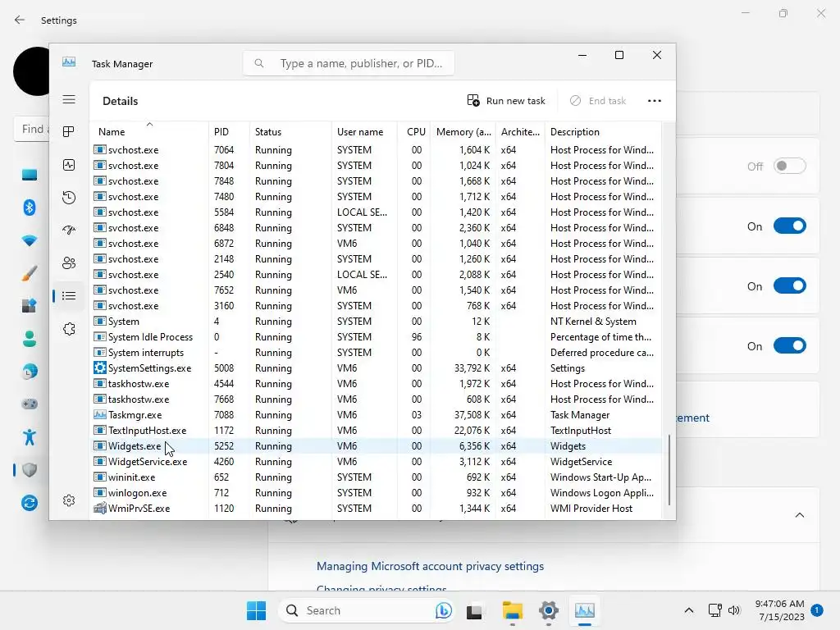Select the SystemSettings.exe process row
Viewport: 840px width, 630px height.
click(x=377, y=368)
